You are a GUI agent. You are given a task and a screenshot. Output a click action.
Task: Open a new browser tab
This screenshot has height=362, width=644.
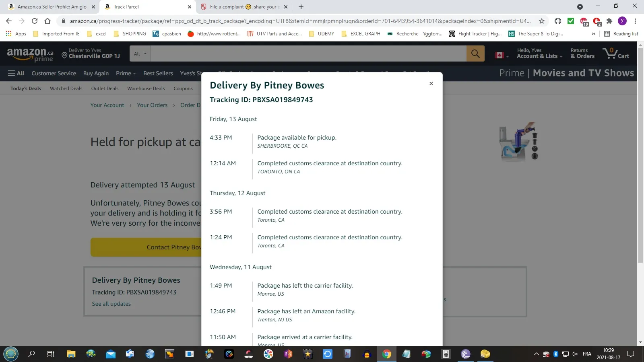[x=301, y=7]
